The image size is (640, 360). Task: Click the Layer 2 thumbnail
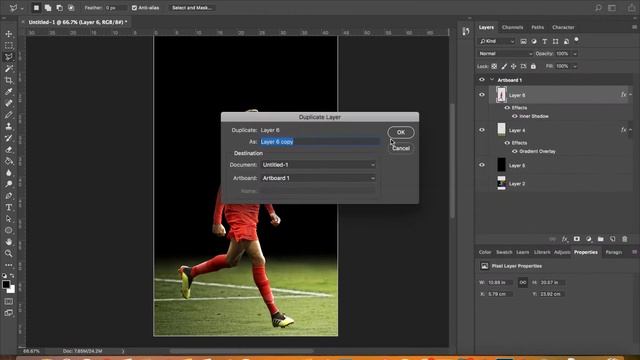(x=501, y=183)
